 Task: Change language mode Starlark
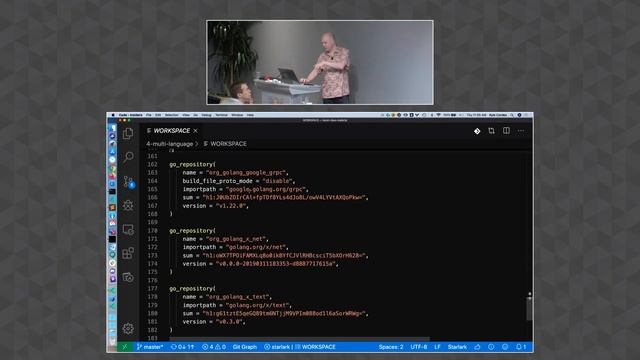click(457, 347)
